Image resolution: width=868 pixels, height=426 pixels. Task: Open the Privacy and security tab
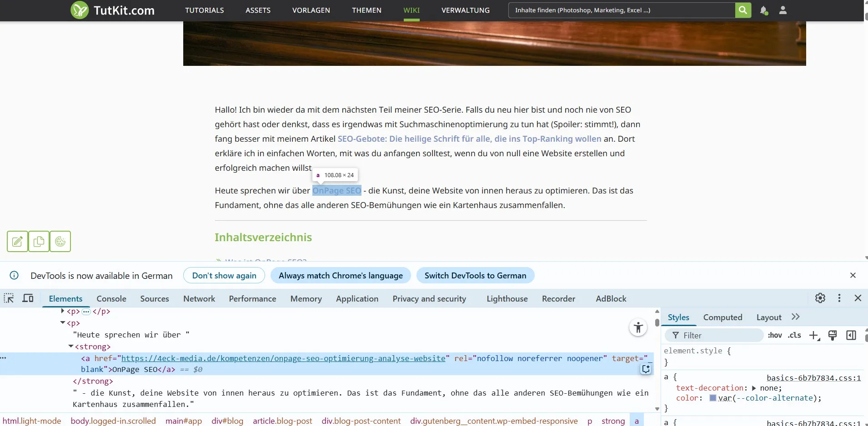point(429,298)
